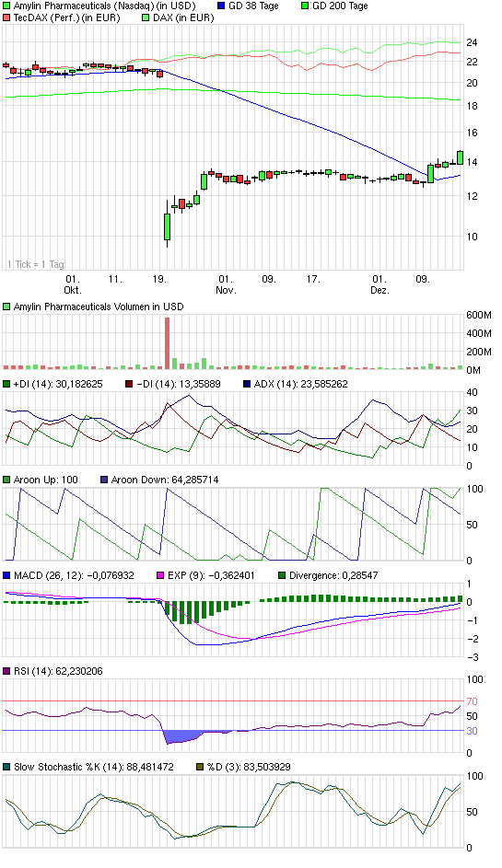502x868 pixels.
Task: Click the green +DI (14) legend swatch
Action: (6, 384)
